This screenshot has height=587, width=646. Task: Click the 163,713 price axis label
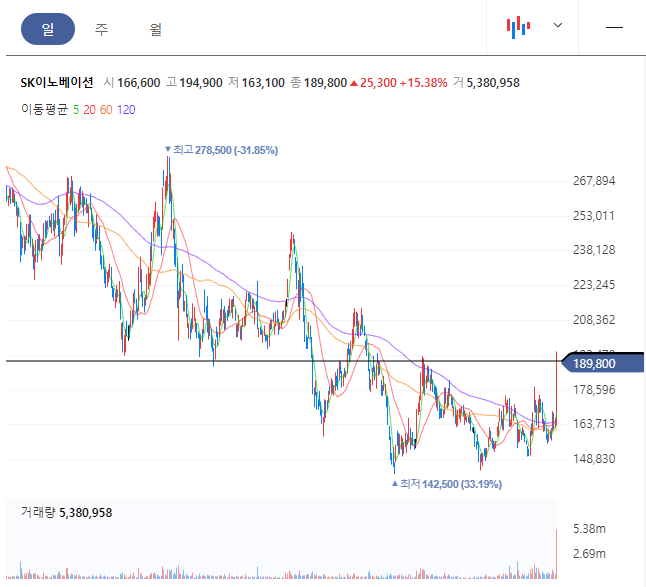click(x=594, y=424)
